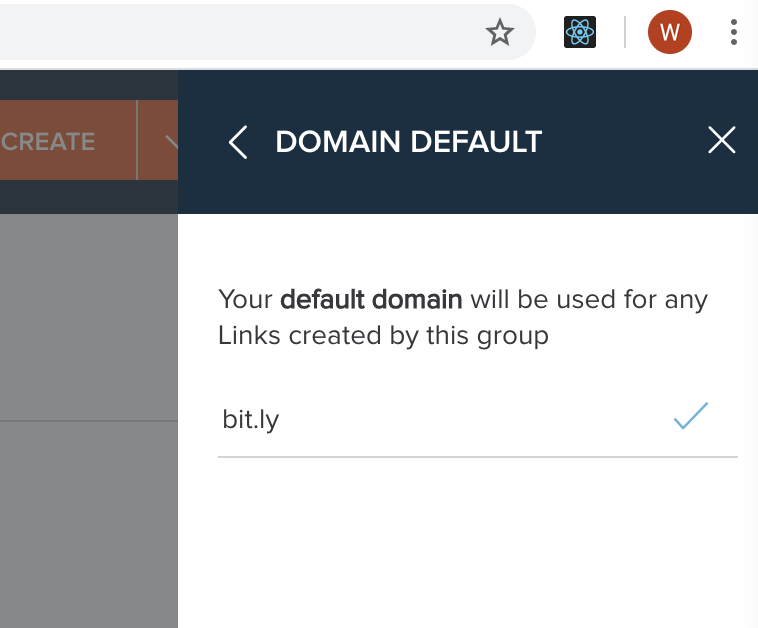The width and height of the screenshot is (758, 628).
Task: Close the Domain Default panel
Action: click(x=722, y=140)
